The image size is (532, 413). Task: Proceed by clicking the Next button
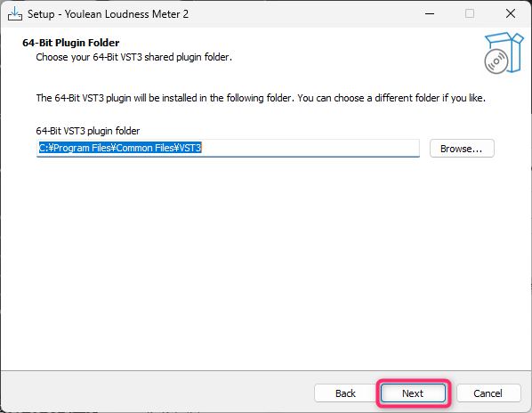click(x=413, y=393)
